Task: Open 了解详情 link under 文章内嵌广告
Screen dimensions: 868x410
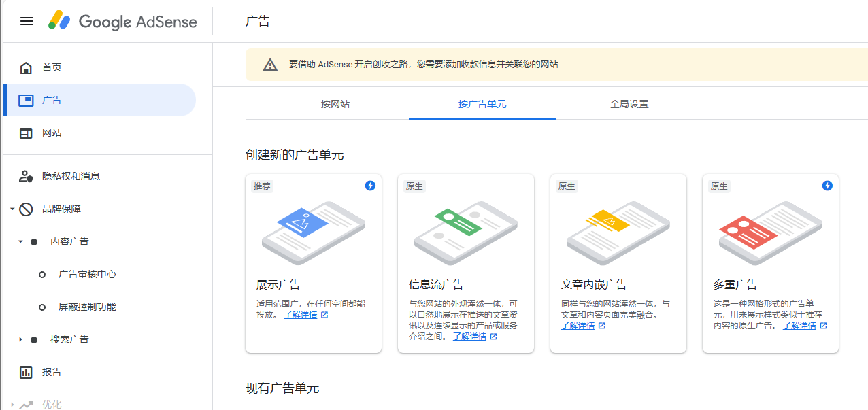Action: (578, 326)
